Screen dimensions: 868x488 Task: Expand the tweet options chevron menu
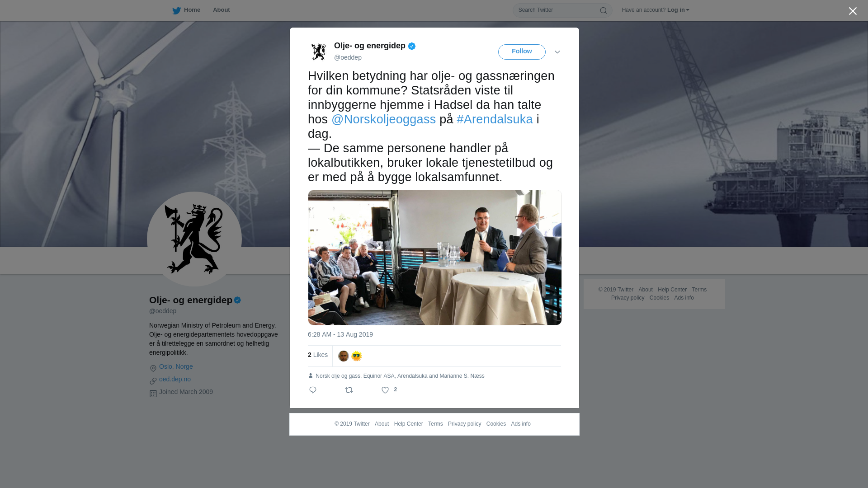click(557, 52)
